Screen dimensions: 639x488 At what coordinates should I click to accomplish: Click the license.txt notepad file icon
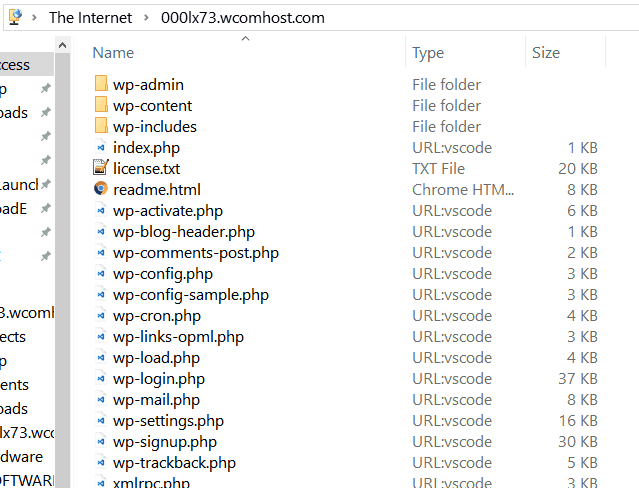point(101,168)
